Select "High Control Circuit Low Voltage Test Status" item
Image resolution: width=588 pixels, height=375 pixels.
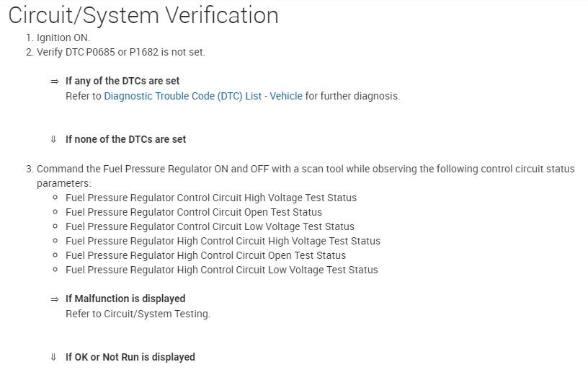pos(221,270)
